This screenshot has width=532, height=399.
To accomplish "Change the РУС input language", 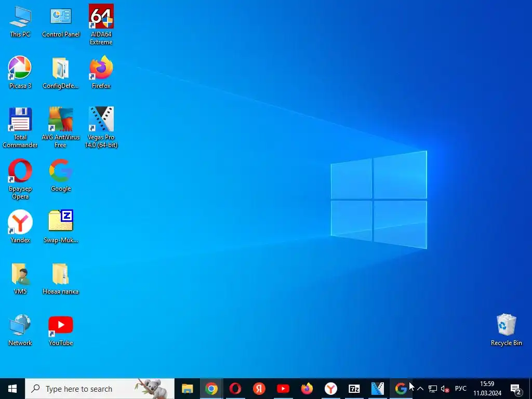I will (460, 389).
